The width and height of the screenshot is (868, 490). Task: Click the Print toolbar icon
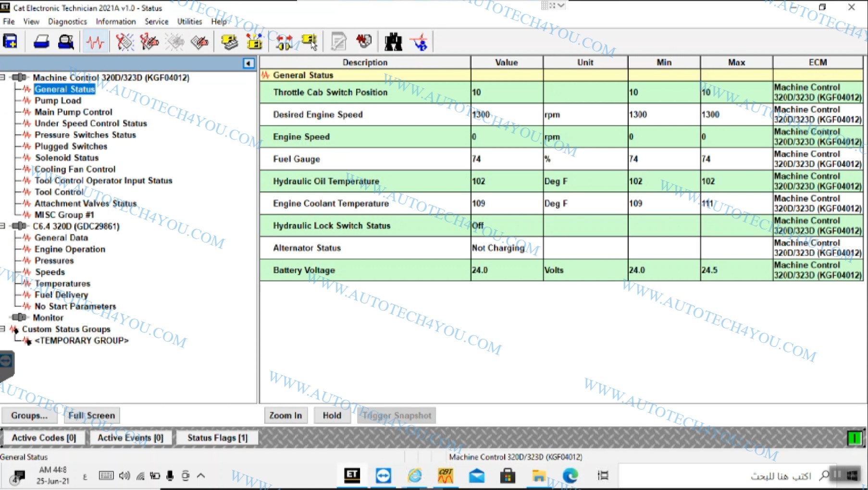click(41, 42)
